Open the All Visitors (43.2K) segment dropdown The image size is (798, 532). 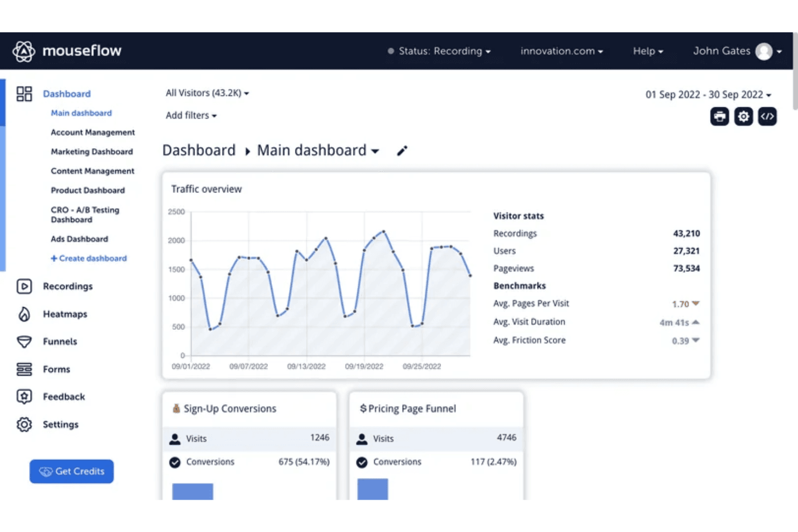[x=208, y=93]
